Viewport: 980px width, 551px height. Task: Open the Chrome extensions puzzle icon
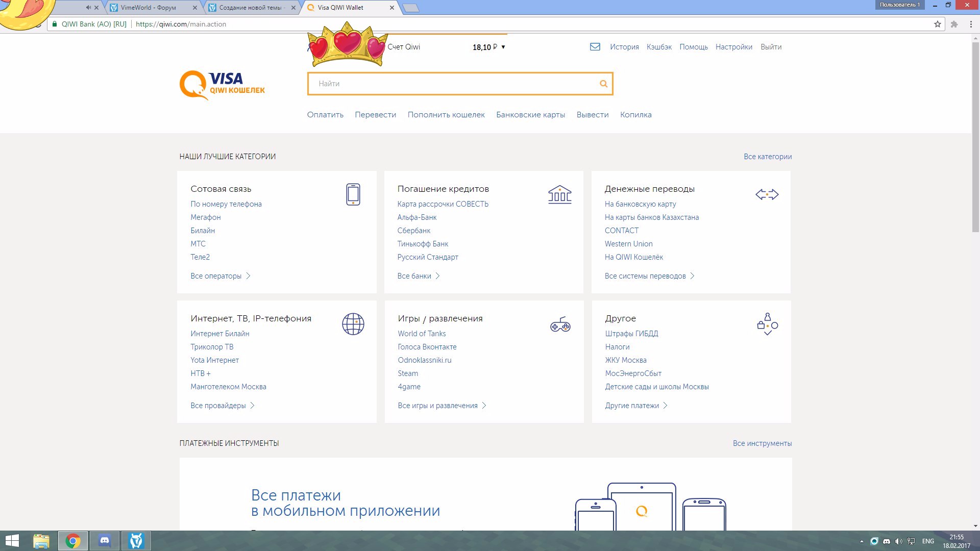[x=954, y=24]
